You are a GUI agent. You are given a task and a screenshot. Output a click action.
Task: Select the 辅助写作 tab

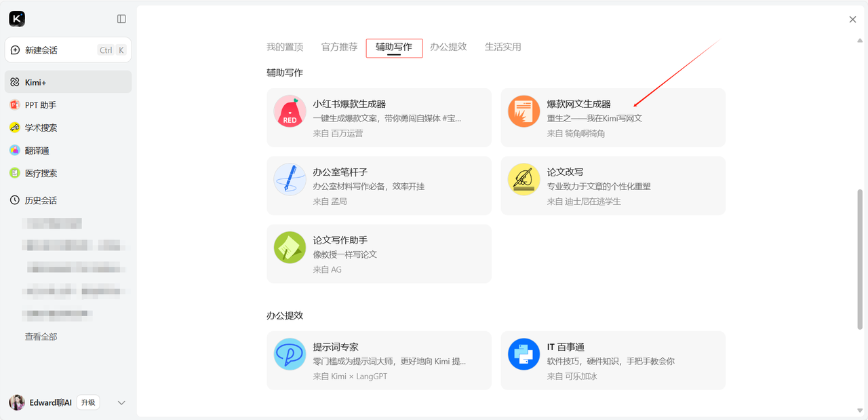point(394,47)
